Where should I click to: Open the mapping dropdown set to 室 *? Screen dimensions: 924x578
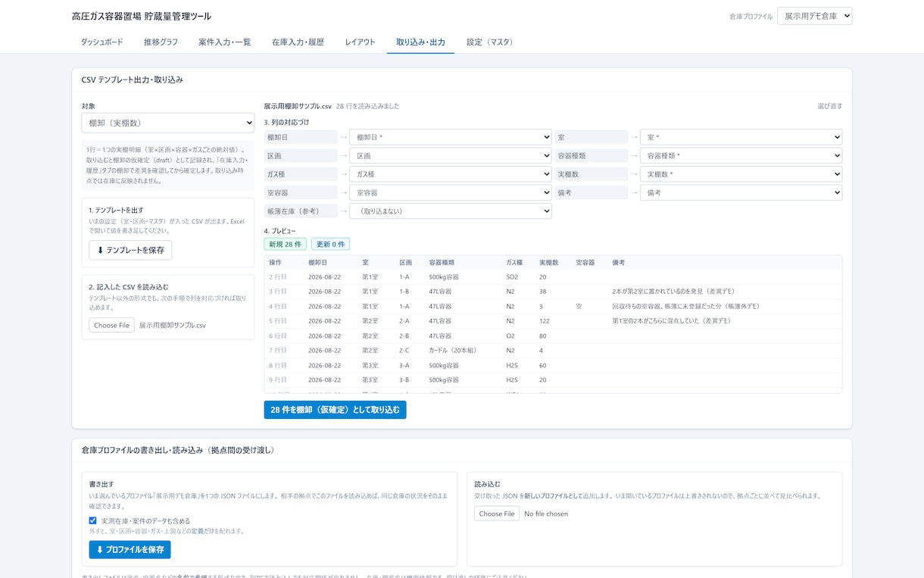pyautogui.click(x=741, y=137)
